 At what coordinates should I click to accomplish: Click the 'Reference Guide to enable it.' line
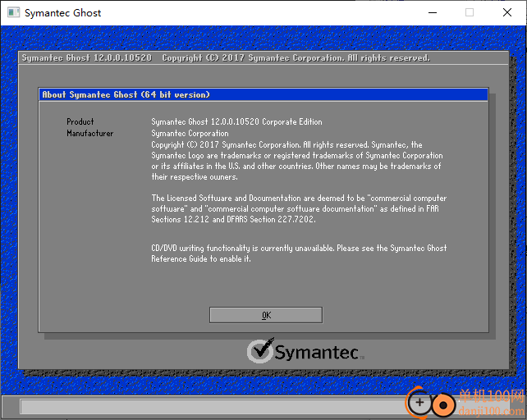coord(201,258)
